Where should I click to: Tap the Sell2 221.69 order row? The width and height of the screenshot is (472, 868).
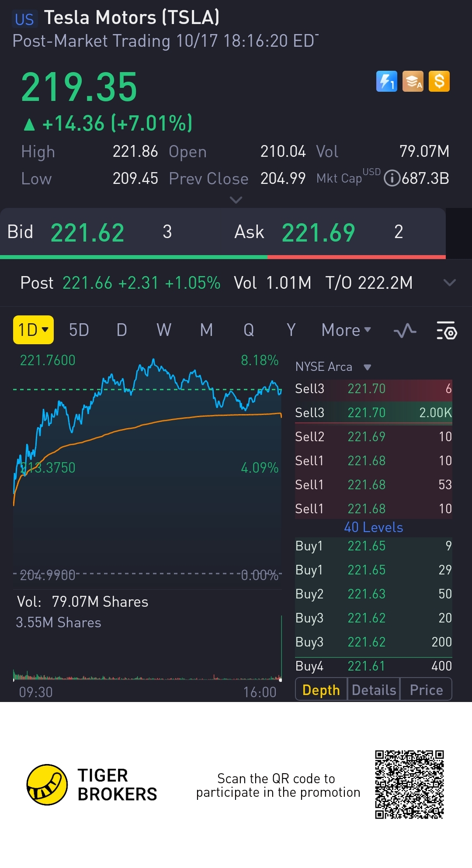pyautogui.click(x=374, y=436)
